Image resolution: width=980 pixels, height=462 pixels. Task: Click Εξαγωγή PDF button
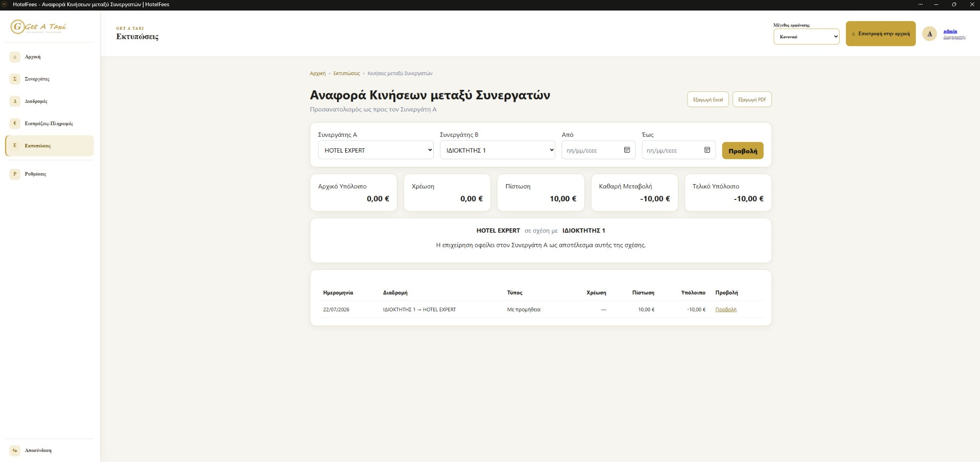[x=752, y=99]
